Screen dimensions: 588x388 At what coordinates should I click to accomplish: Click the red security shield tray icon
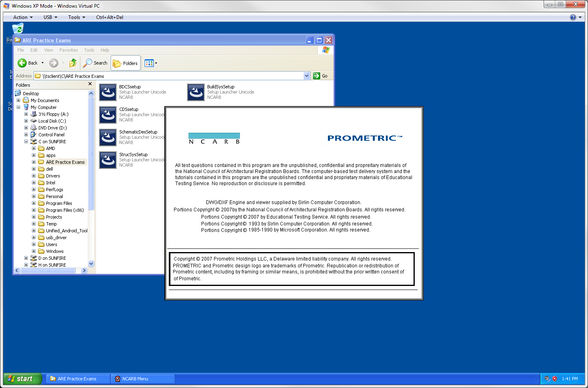(x=554, y=379)
